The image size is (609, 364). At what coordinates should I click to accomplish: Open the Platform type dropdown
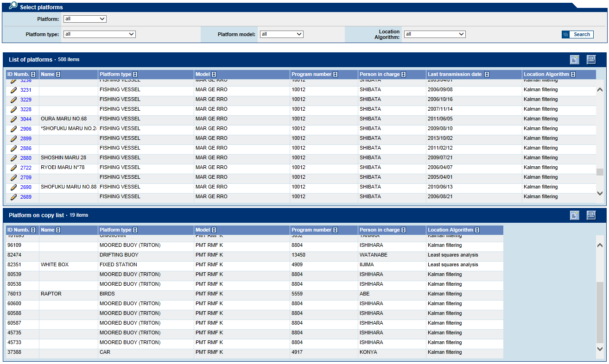point(100,34)
